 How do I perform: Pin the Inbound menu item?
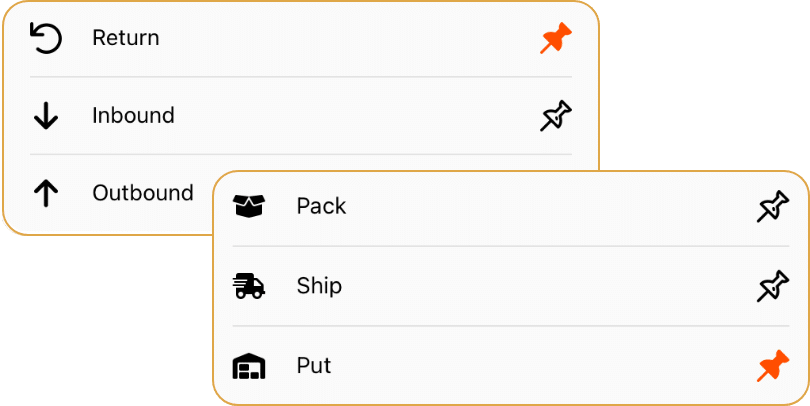[x=556, y=116]
